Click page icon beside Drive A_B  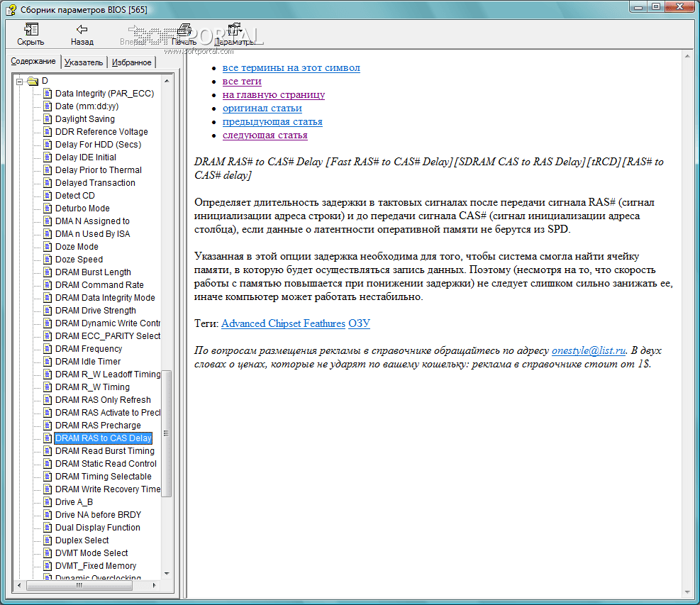tap(48, 502)
